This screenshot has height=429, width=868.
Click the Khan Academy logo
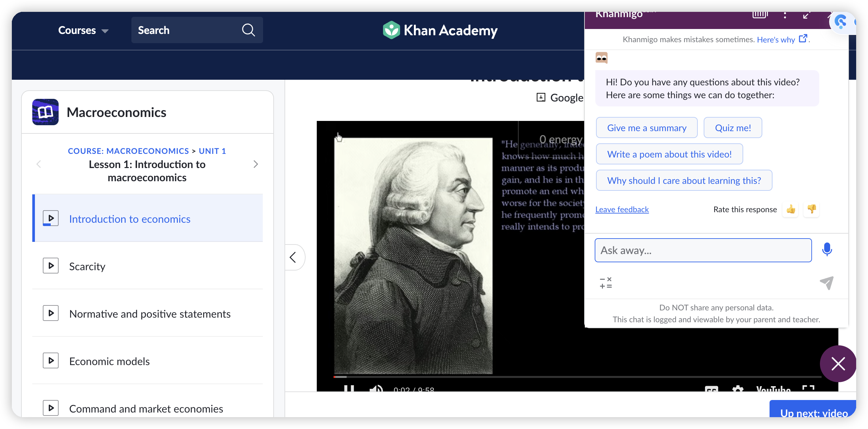coord(440,30)
